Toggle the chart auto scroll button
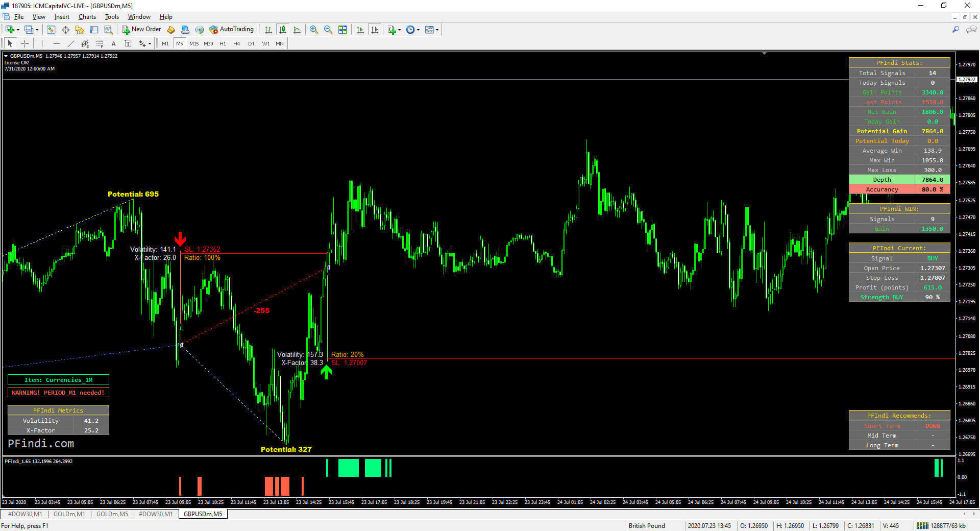980x531 pixels. point(360,30)
